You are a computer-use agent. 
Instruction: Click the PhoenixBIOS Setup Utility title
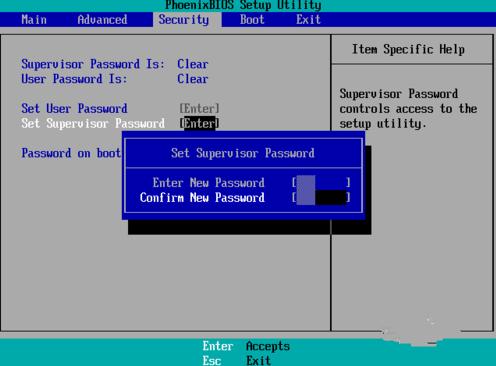(243, 5)
